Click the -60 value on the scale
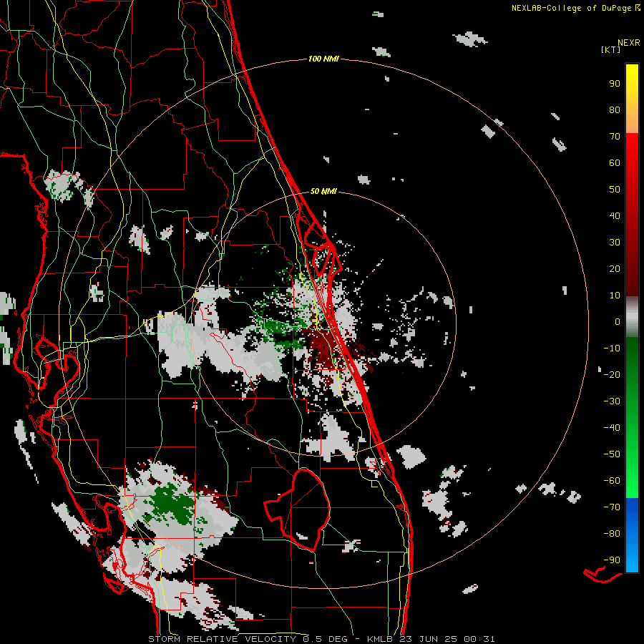 pyautogui.click(x=612, y=481)
